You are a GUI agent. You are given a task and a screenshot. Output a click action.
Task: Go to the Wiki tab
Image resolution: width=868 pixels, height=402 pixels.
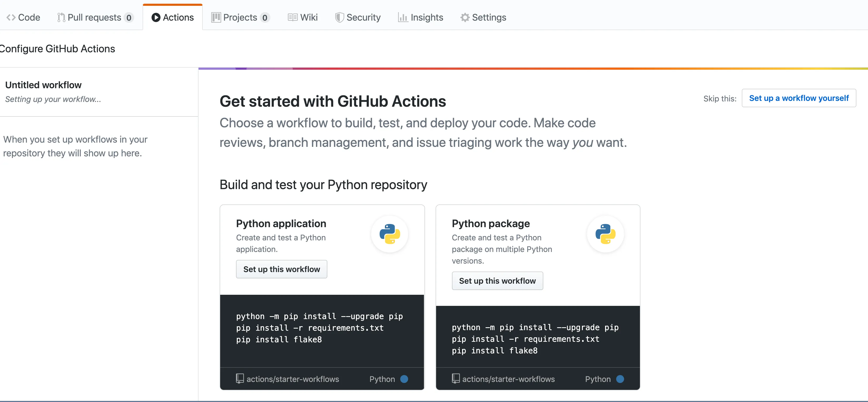point(303,17)
